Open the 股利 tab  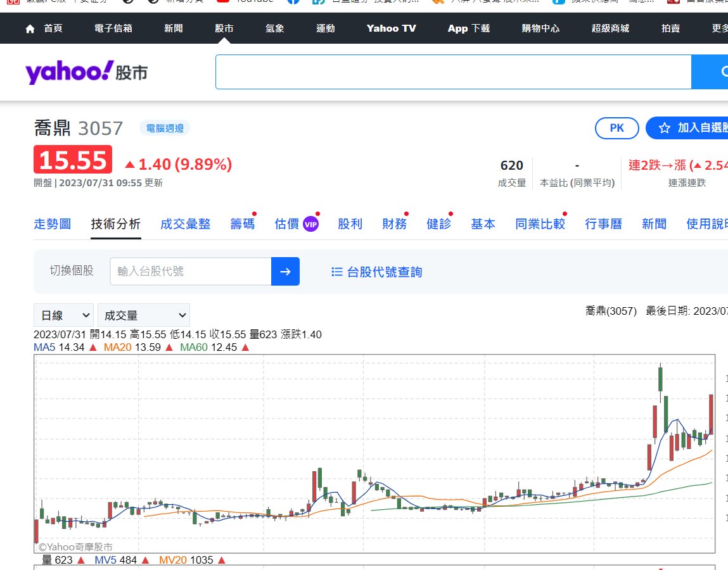[350, 224]
